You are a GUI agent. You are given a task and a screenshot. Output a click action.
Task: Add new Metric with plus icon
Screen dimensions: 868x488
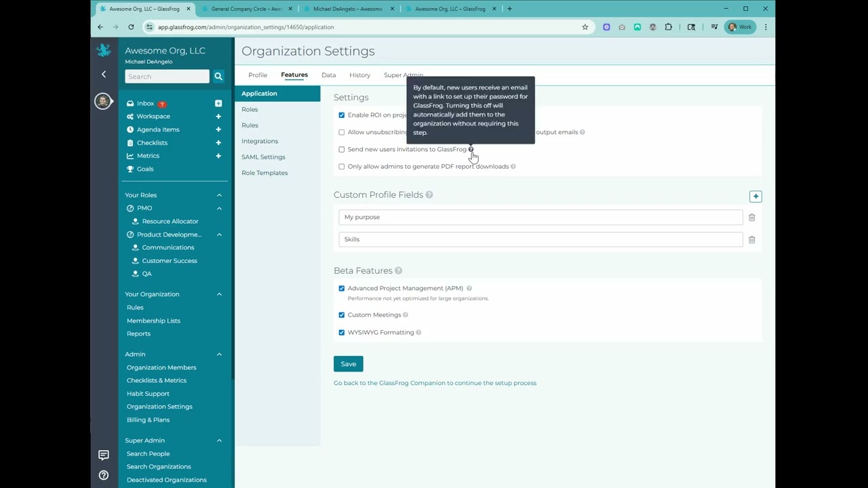(x=218, y=156)
